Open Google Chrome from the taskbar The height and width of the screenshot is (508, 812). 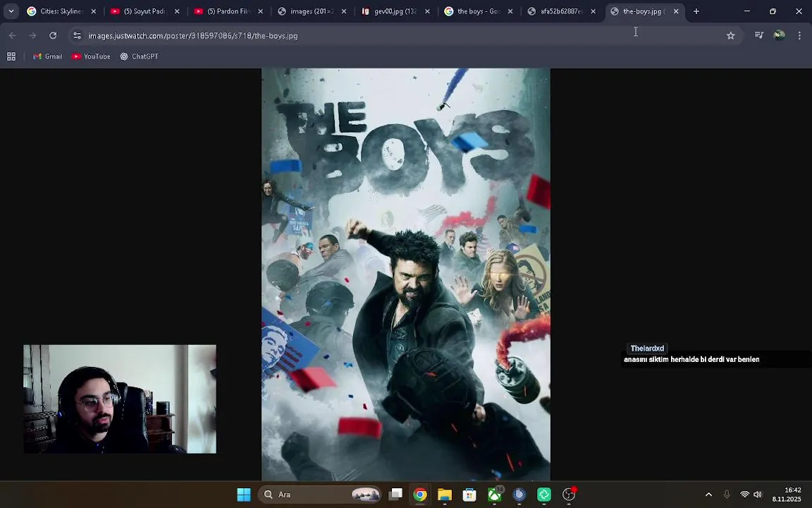tap(420, 495)
